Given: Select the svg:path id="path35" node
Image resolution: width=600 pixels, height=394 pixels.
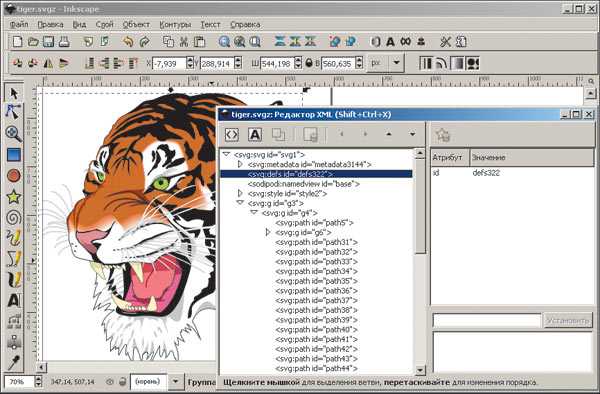Looking at the screenshot, I should pos(316,281).
